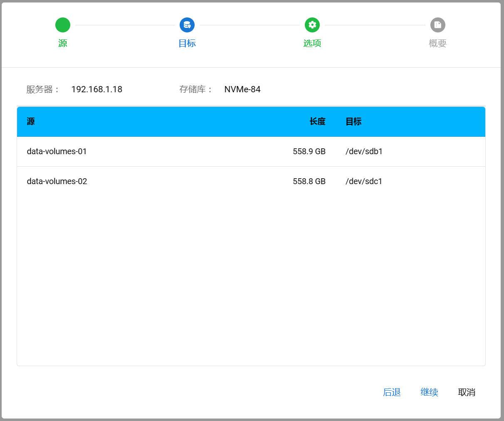
Task: Switch to the 目标 step label
Action: coord(187,43)
